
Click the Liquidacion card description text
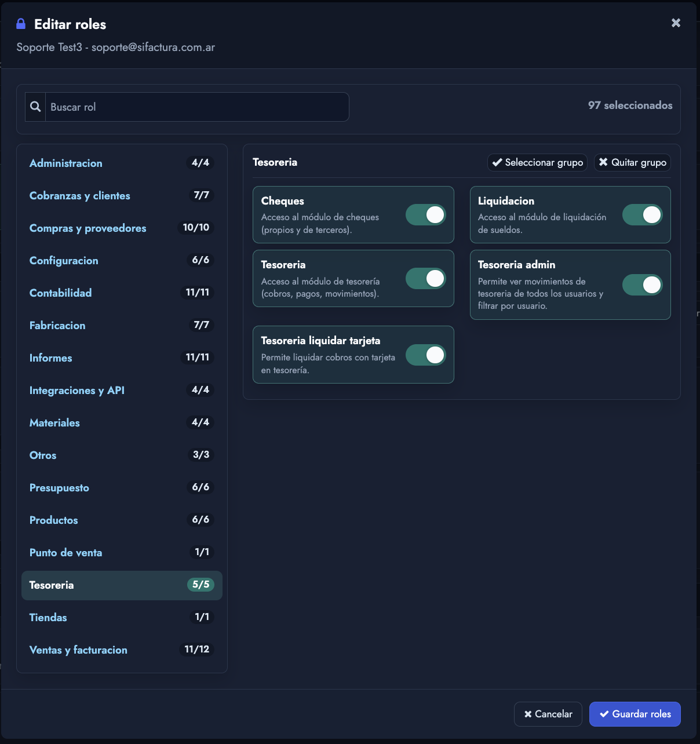pos(542,224)
